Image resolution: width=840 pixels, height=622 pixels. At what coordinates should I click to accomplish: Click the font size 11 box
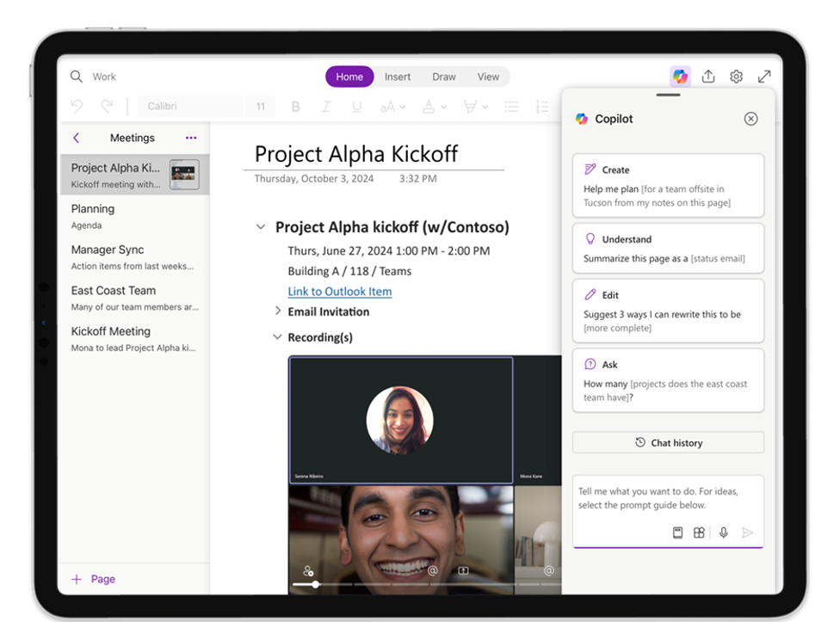[261, 107]
